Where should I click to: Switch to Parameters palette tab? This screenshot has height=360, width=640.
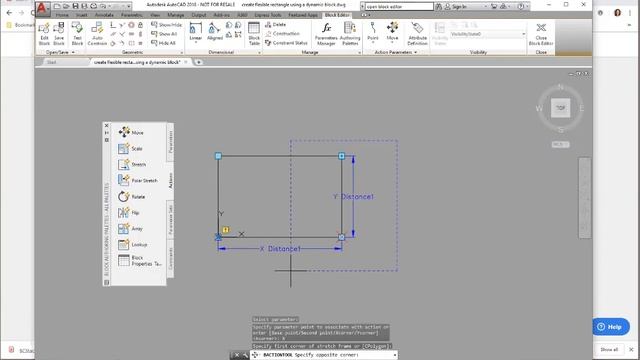170,142
